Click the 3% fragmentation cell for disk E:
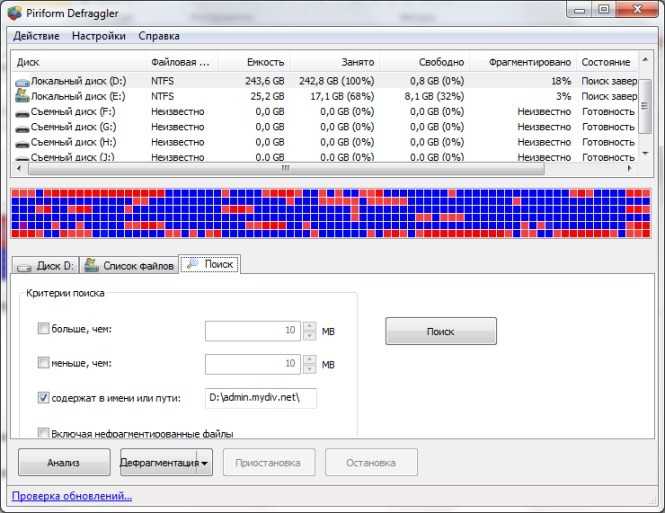Image resolution: width=665 pixels, height=513 pixels. coord(564,96)
